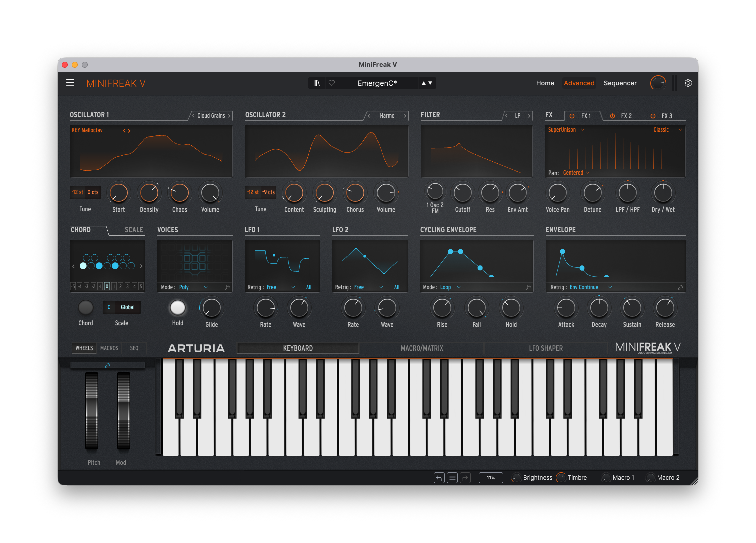Click the 11% CPU meter button
The image size is (756, 543).
pyautogui.click(x=491, y=478)
